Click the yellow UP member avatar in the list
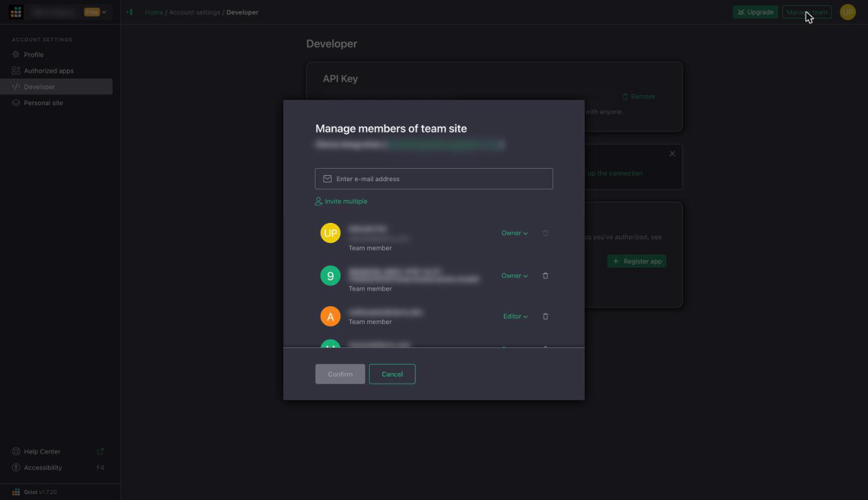This screenshot has height=500, width=868. pos(330,233)
